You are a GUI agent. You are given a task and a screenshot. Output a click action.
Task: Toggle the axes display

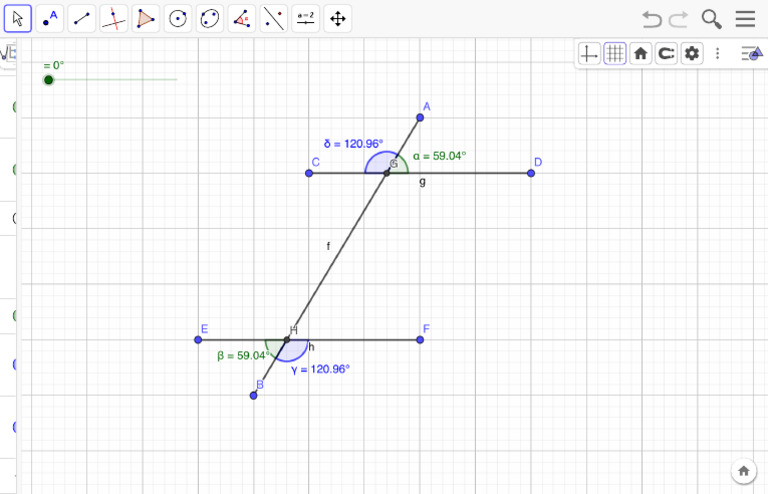pyautogui.click(x=589, y=53)
